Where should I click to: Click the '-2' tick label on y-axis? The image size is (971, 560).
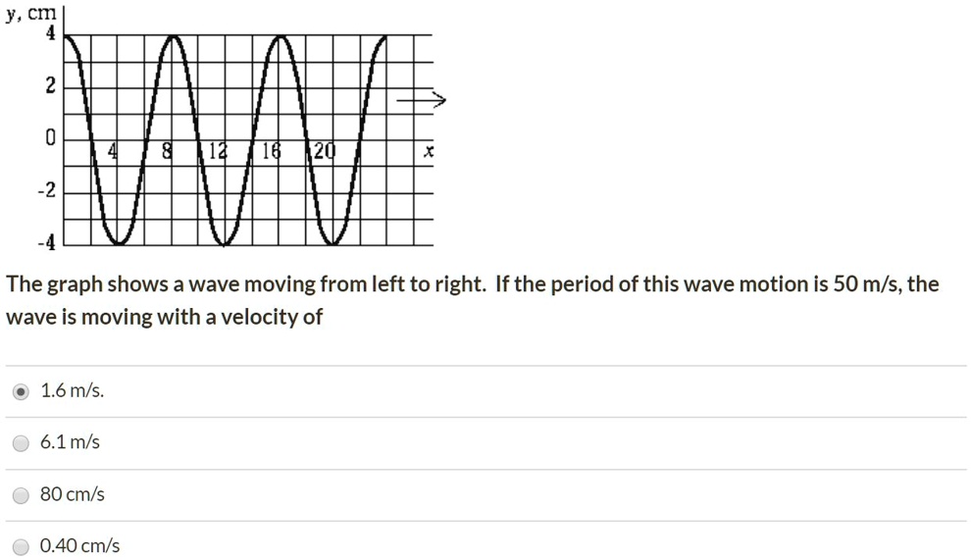tap(46, 190)
